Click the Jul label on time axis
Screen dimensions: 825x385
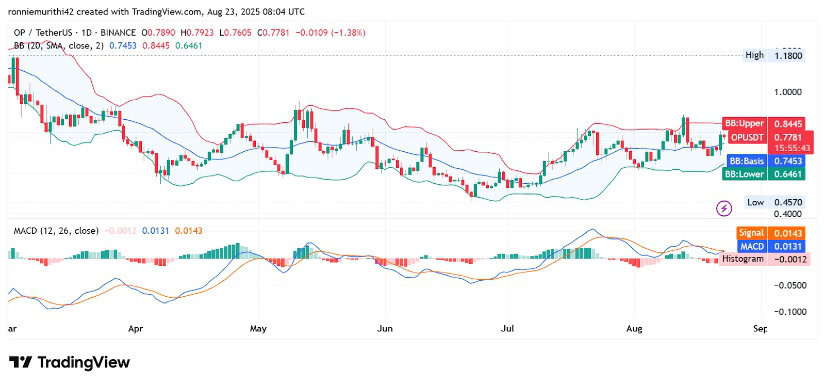coord(508,329)
